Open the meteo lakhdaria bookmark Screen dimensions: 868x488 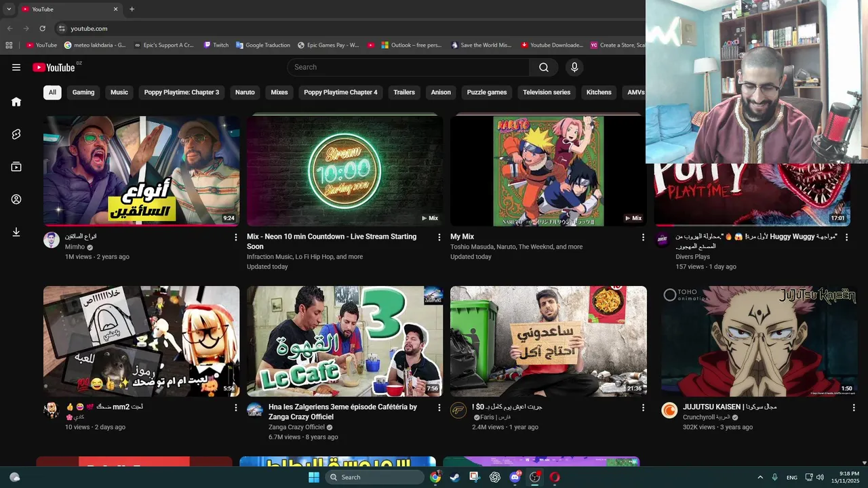95,45
